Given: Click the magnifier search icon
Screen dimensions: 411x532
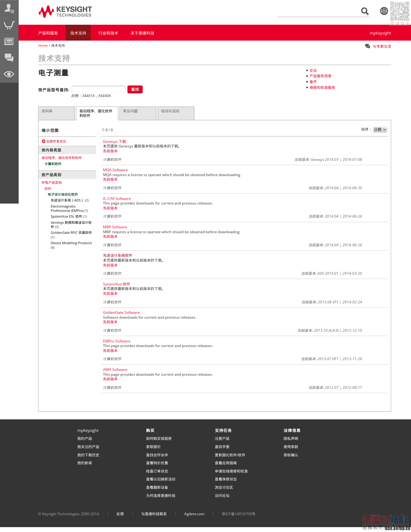Looking at the screenshot, I should pyautogui.click(x=365, y=11).
